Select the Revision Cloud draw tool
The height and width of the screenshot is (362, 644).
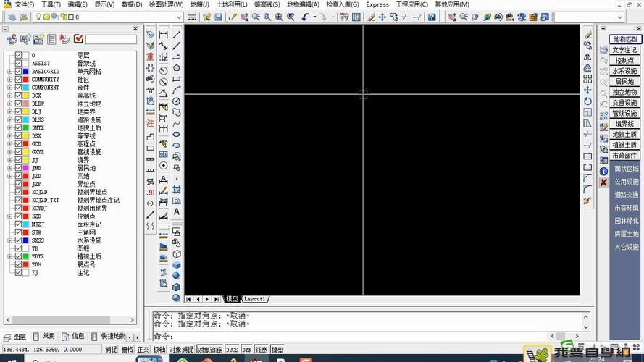click(x=177, y=112)
